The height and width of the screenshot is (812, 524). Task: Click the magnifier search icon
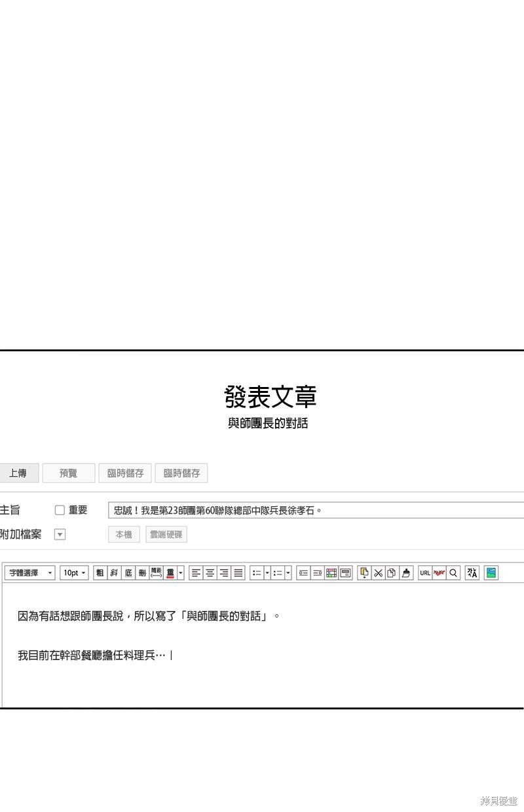[453, 573]
